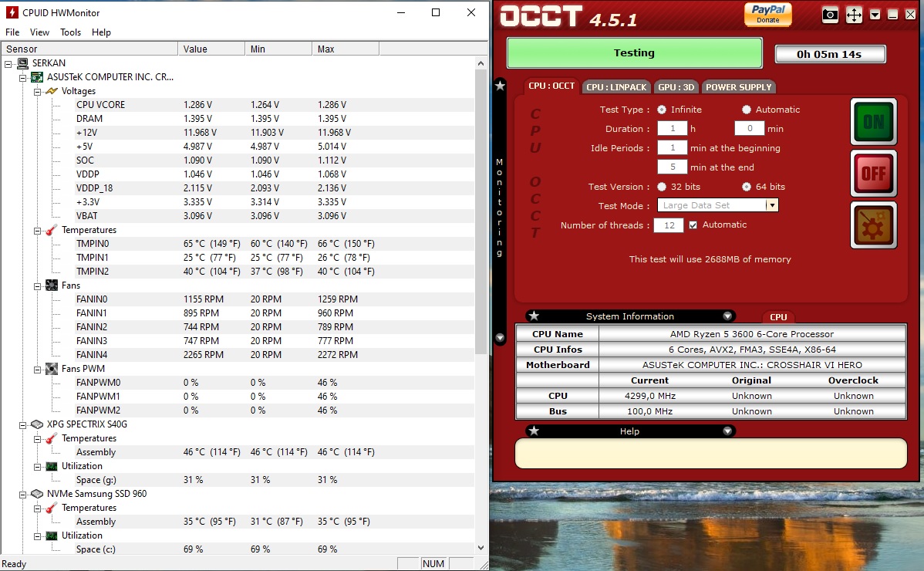Toggle the Automatic threads checkbox
This screenshot has height=571, width=924.
coord(693,225)
